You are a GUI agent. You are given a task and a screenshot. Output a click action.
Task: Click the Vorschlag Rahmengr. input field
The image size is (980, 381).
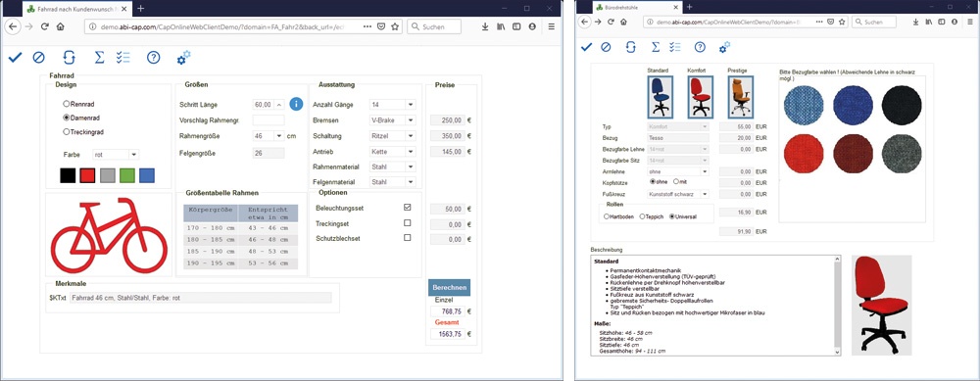point(269,119)
